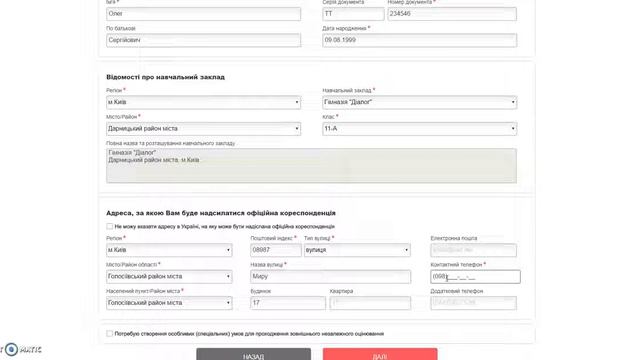640x360 pixels.
Task: Click street name field with Миру
Action: (x=330, y=276)
